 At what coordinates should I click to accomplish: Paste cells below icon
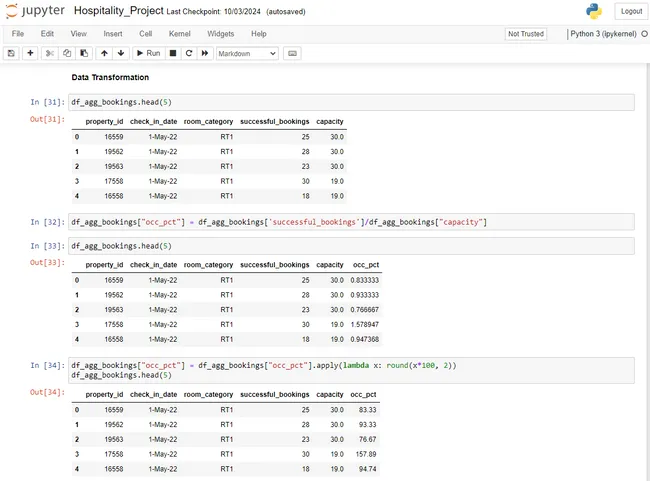(84, 53)
